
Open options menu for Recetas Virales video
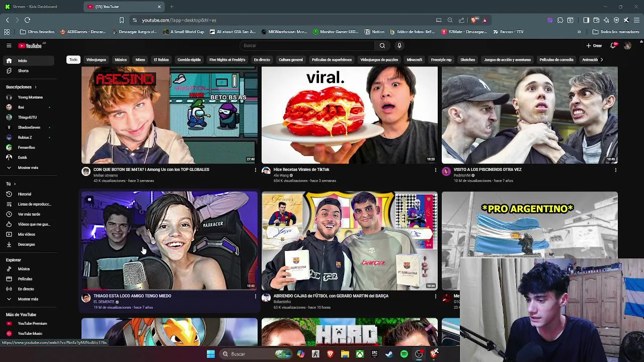tap(435, 170)
